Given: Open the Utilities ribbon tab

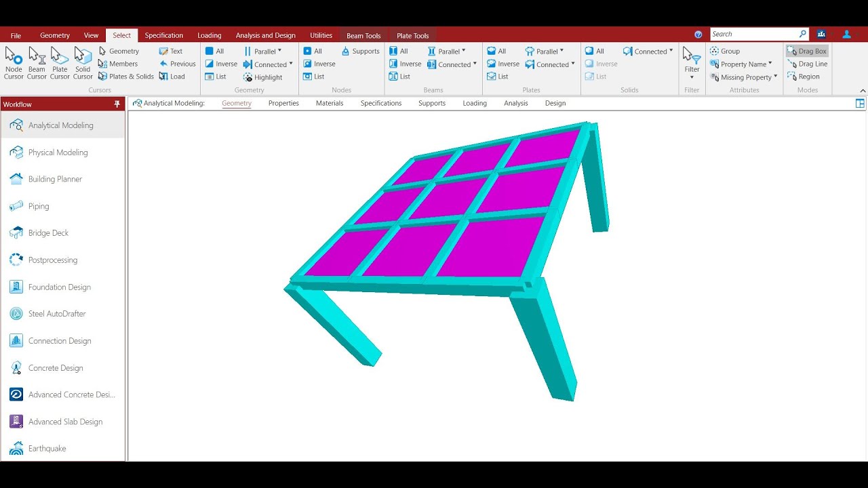Looking at the screenshot, I should tap(321, 35).
